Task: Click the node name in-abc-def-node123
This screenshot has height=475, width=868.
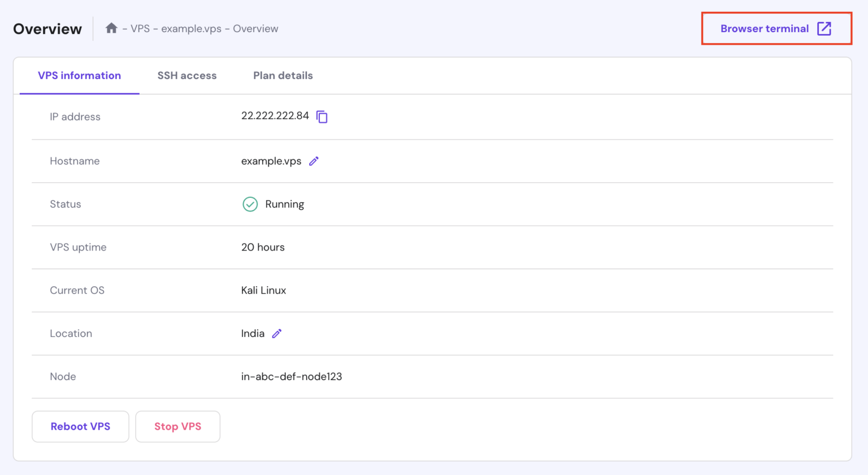Action: [x=291, y=377]
